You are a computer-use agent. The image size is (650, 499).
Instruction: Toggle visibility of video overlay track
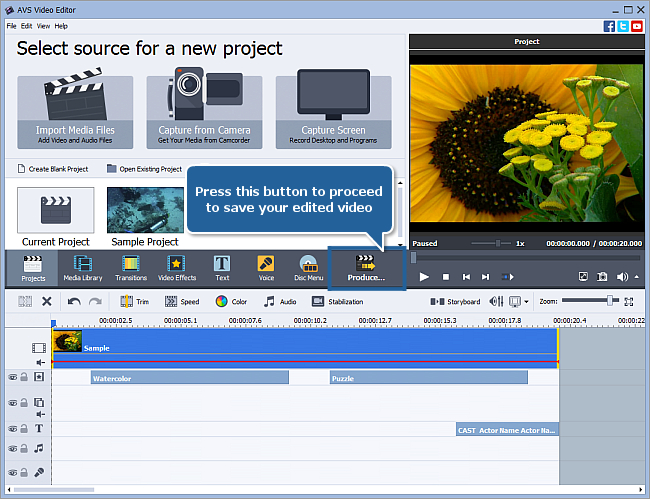click(x=13, y=403)
